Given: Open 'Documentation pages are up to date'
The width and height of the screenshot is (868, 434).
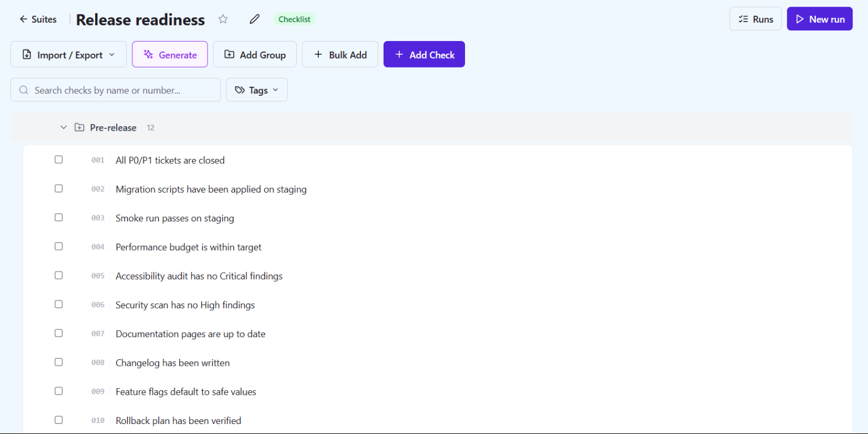Looking at the screenshot, I should 190,334.
